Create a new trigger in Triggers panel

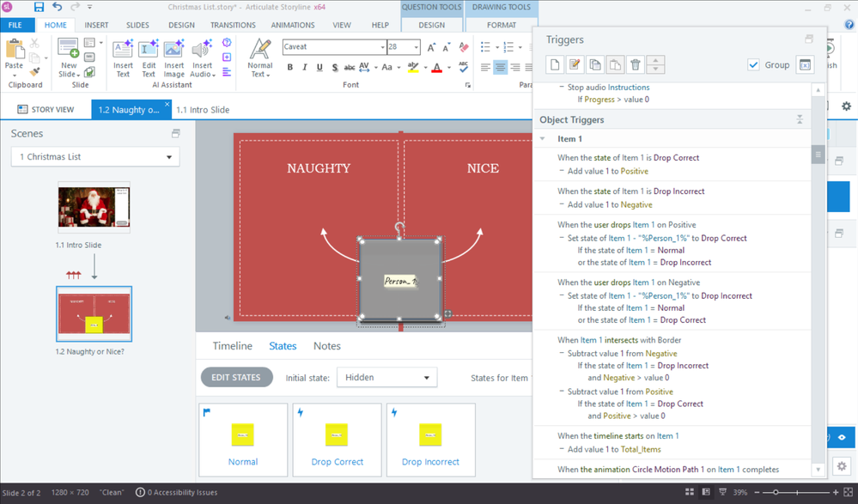pos(556,64)
